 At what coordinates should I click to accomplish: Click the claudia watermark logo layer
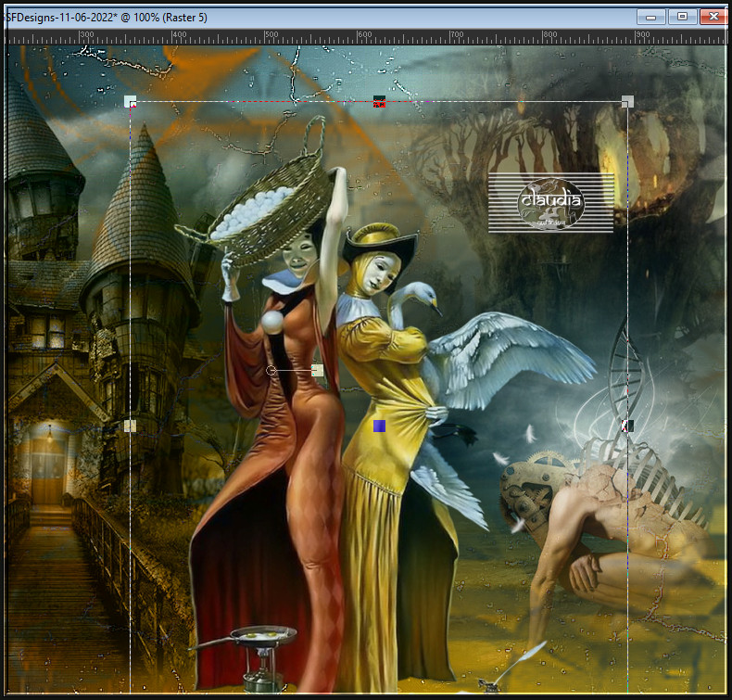[551, 203]
